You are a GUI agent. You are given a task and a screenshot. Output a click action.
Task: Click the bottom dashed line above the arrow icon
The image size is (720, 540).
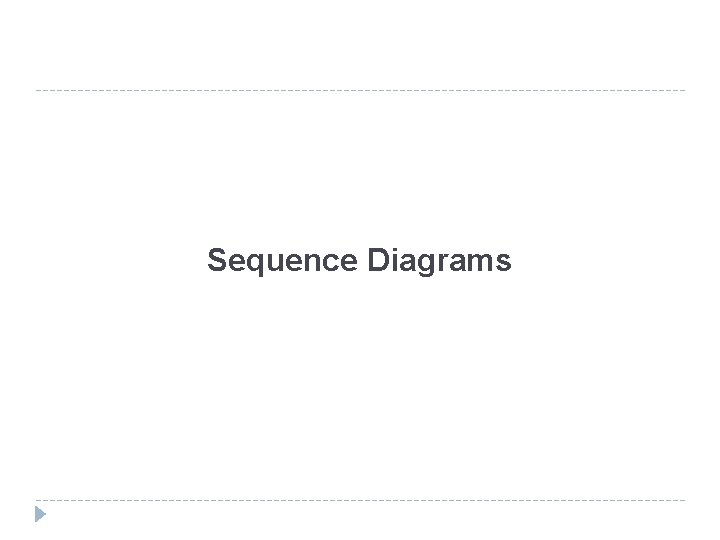39,500
